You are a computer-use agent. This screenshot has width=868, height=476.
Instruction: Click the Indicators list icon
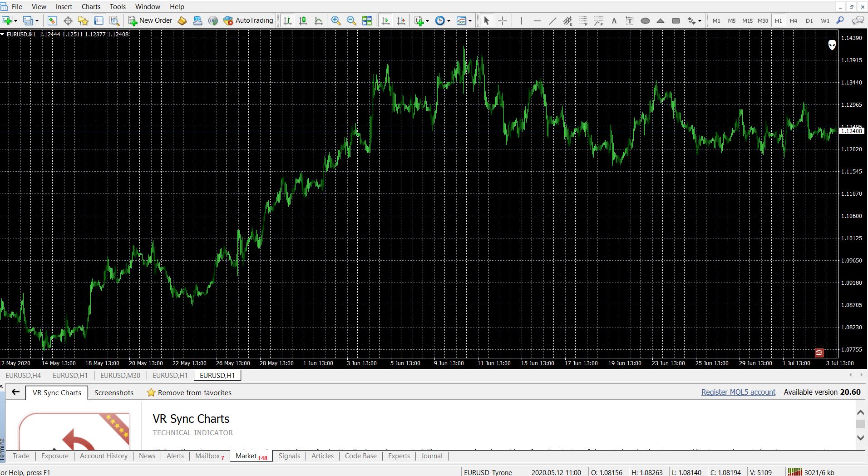[x=419, y=20]
